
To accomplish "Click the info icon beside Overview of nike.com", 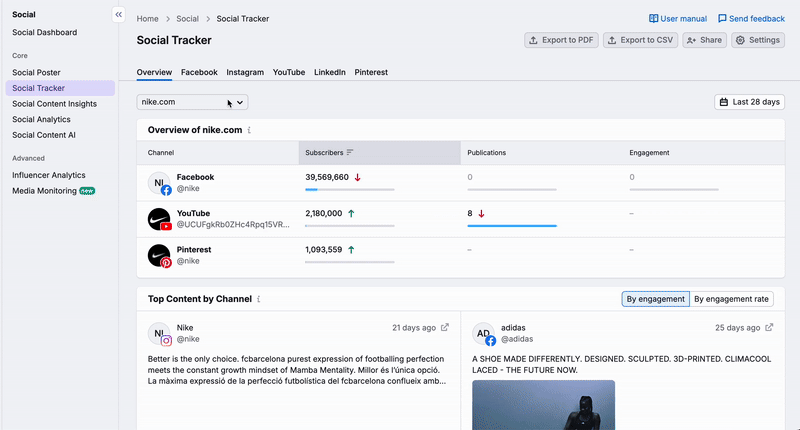I will [x=250, y=131].
